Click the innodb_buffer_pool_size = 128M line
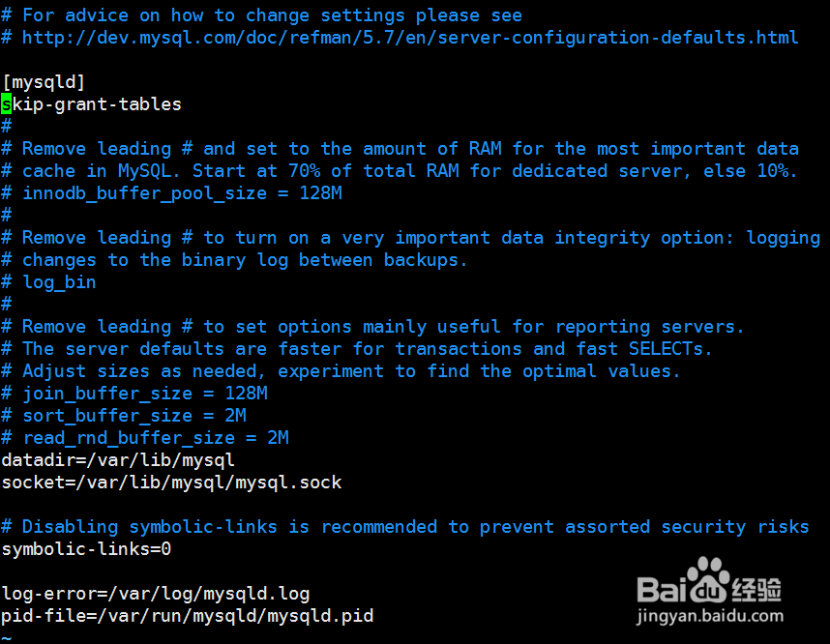 (182, 193)
